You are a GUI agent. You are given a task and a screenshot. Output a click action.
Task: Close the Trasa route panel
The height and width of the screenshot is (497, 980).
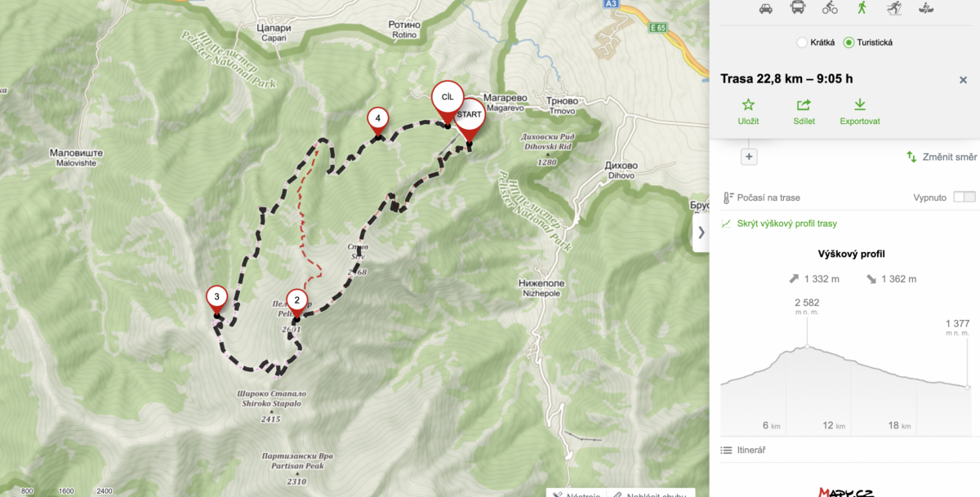coord(963,80)
